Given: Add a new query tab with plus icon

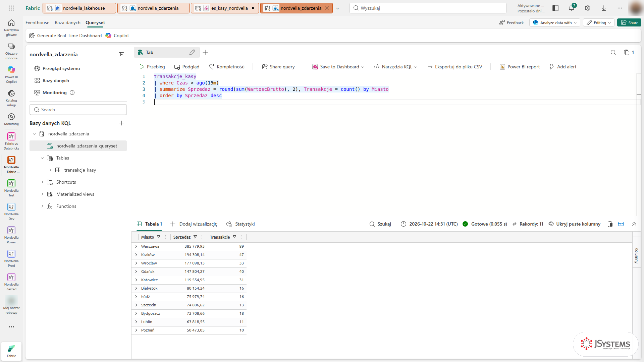Looking at the screenshot, I should tap(205, 52).
